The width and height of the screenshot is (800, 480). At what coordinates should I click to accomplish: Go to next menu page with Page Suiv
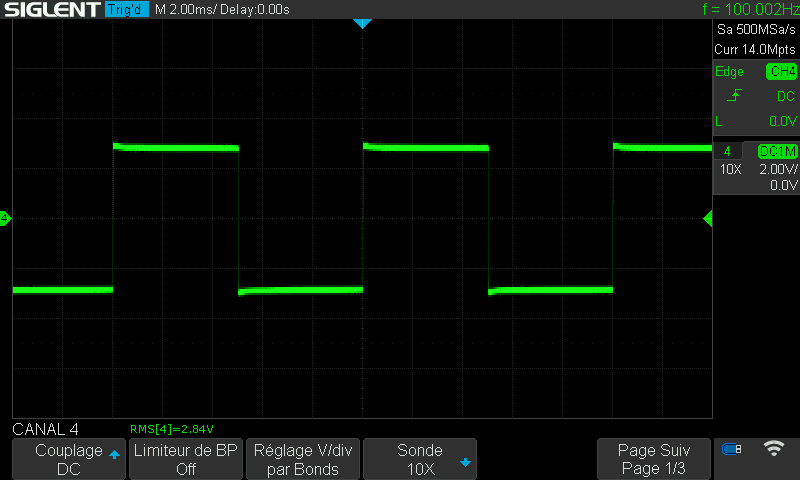pyautogui.click(x=654, y=459)
